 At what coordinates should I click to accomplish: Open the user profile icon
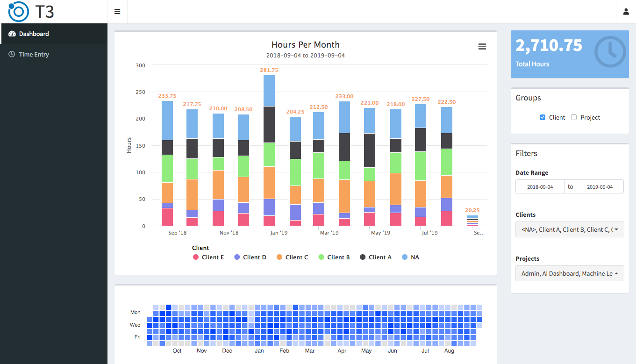626,12
